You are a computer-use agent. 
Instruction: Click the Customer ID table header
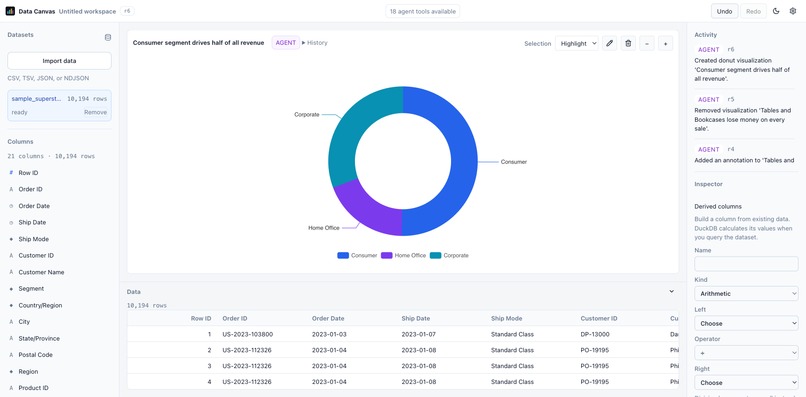[x=599, y=318]
